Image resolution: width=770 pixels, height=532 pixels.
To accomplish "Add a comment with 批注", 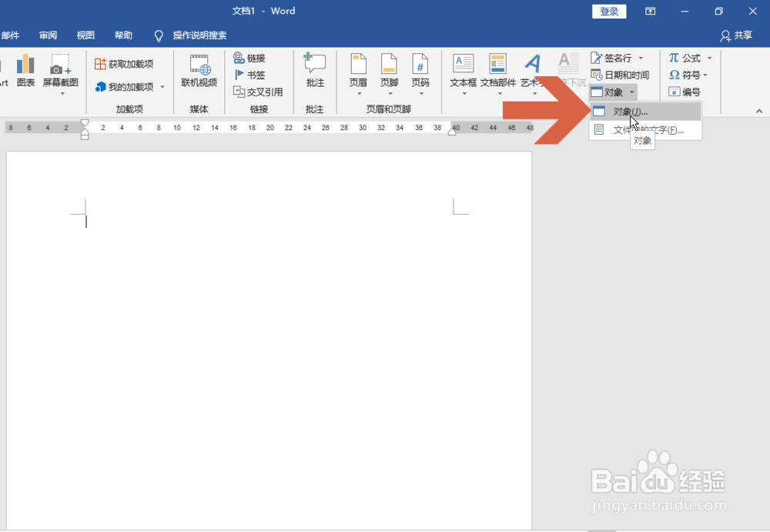I will coord(315,71).
